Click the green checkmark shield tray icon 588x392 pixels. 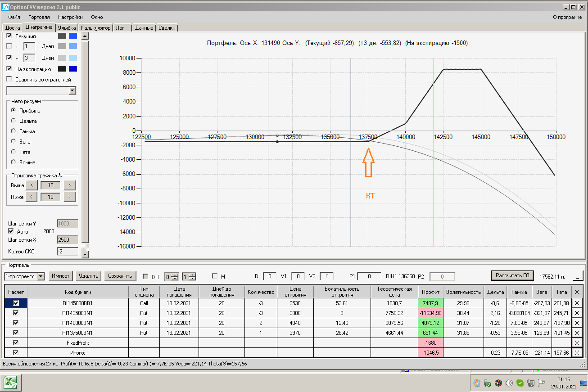click(520, 383)
